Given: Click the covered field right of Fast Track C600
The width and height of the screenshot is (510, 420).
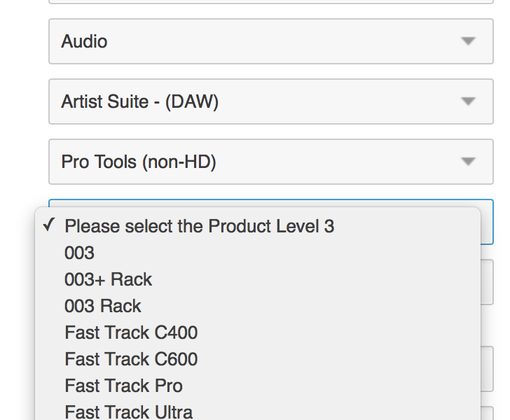Looking at the screenshot, I should [x=488, y=360].
